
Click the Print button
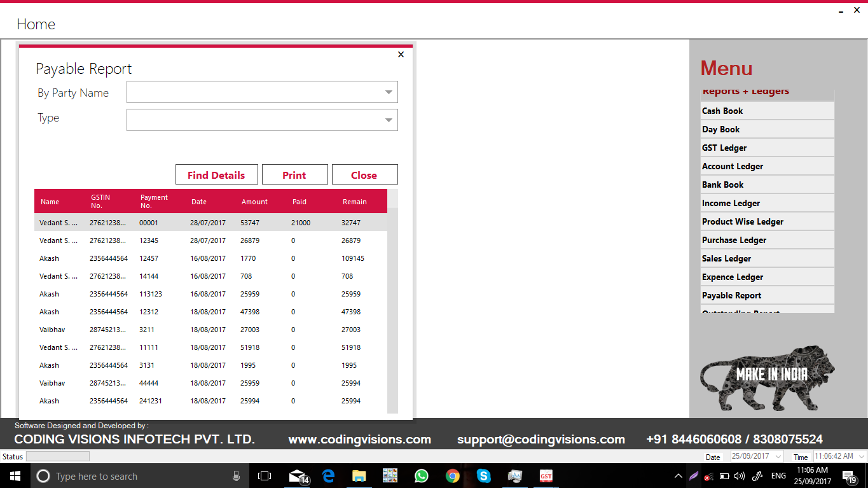[x=294, y=175]
